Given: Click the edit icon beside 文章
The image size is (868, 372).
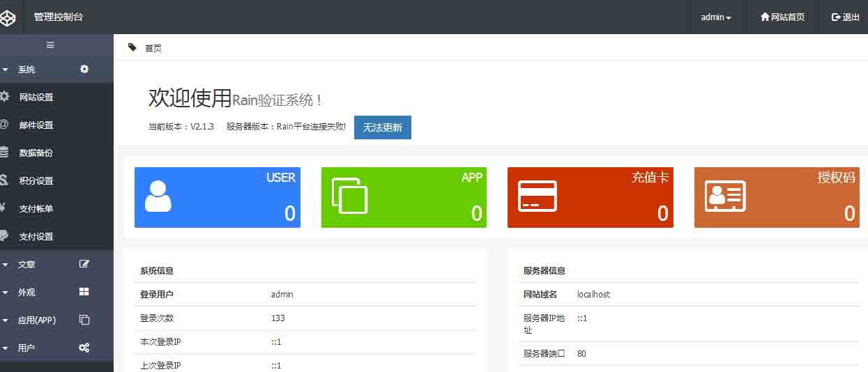Looking at the screenshot, I should (84, 264).
